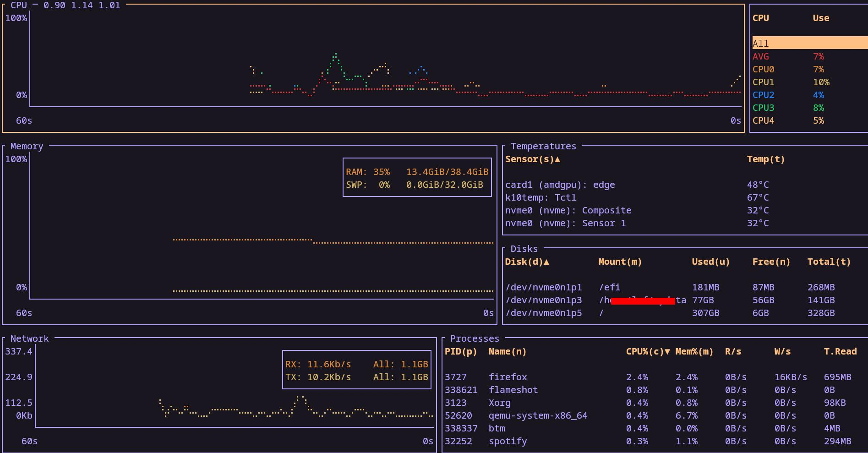Sort processes by PID(p) column
This screenshot has height=453, width=868.
(461, 351)
